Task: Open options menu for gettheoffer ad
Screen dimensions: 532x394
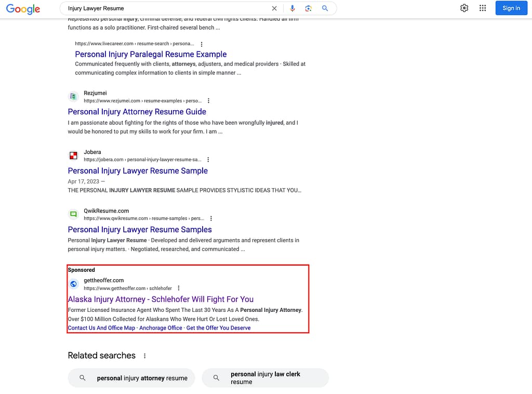Action: [x=179, y=288]
